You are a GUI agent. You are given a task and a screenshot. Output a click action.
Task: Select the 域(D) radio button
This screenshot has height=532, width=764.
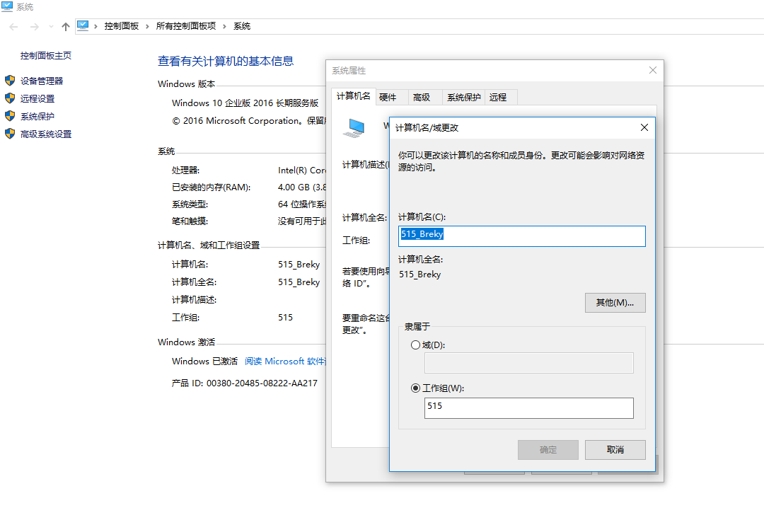[x=416, y=345]
